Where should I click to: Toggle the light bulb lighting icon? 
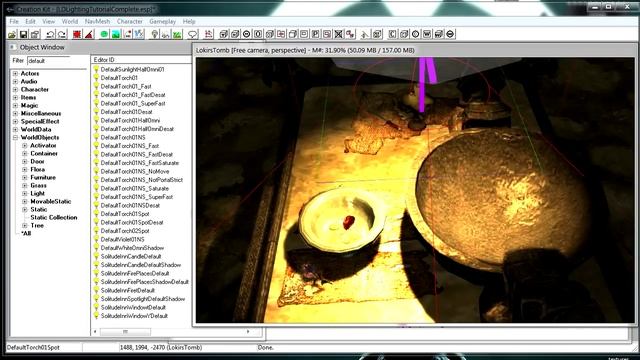(154, 34)
